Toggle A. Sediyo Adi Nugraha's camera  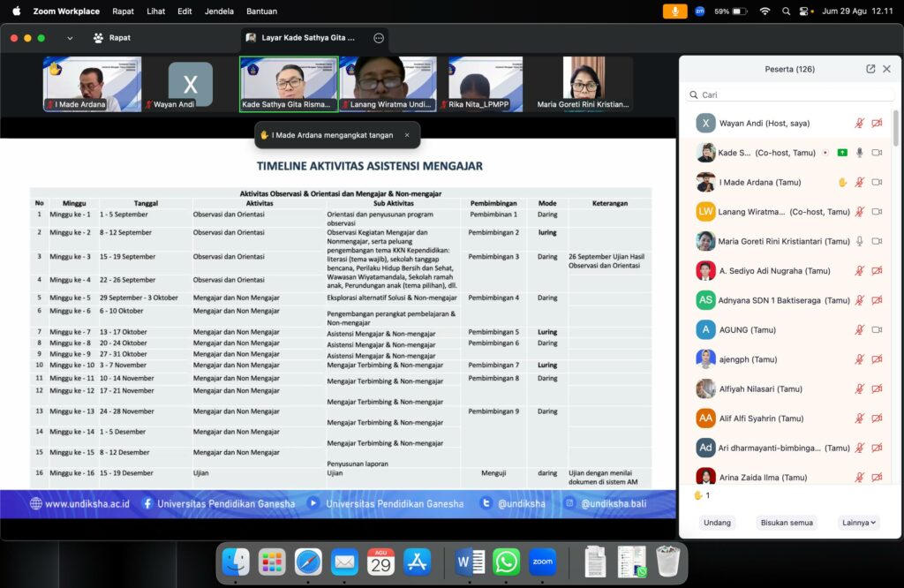point(877,270)
